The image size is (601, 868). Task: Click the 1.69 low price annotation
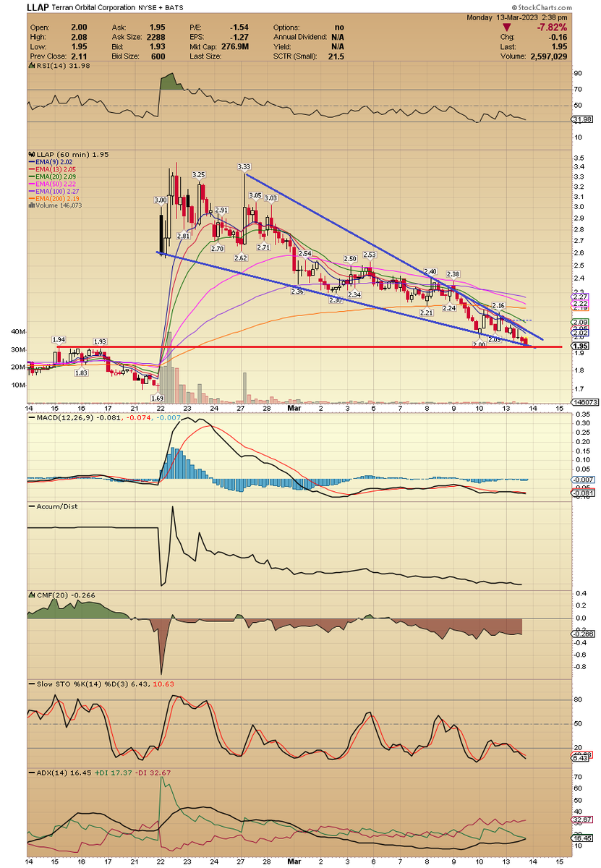click(x=157, y=397)
